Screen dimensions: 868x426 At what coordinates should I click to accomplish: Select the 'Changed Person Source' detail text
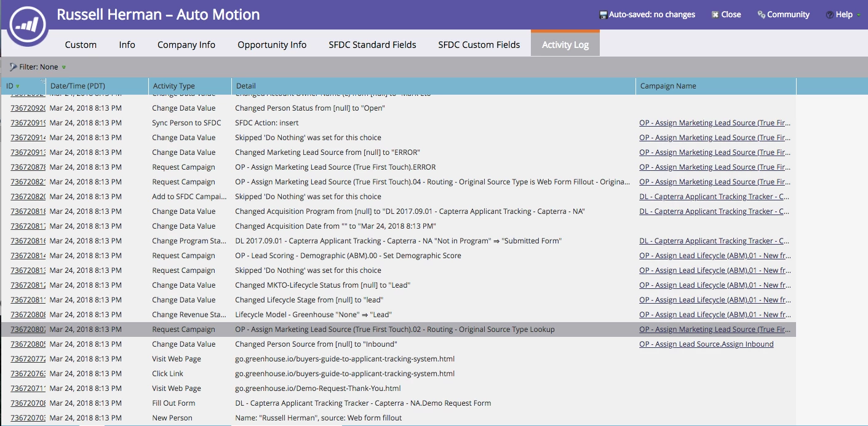pos(316,344)
